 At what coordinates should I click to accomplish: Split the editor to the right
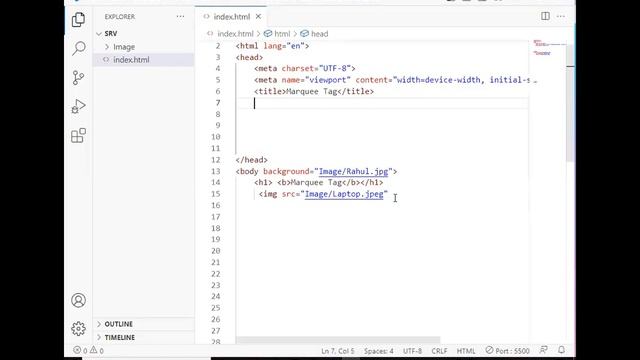(x=545, y=16)
